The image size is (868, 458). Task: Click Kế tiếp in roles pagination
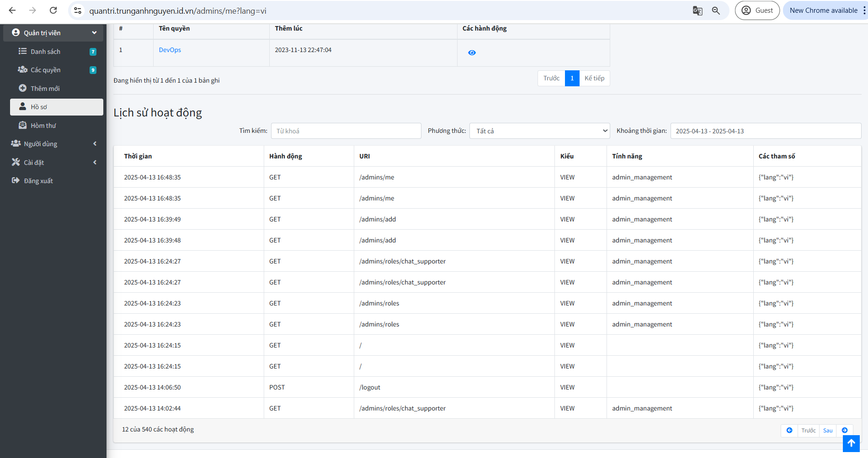pos(595,78)
